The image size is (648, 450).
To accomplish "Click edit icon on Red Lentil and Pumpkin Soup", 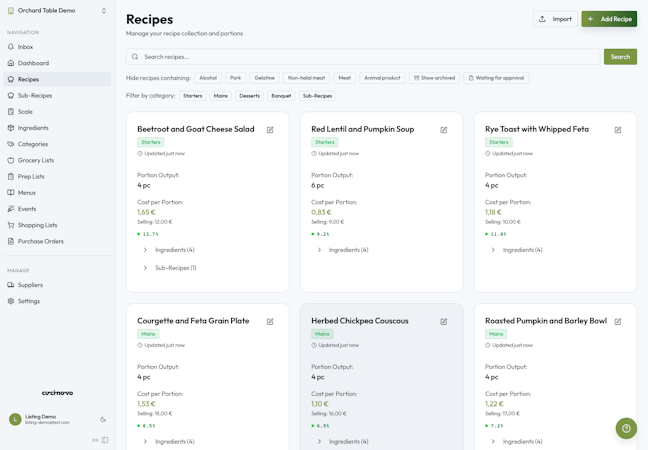I will (443, 130).
